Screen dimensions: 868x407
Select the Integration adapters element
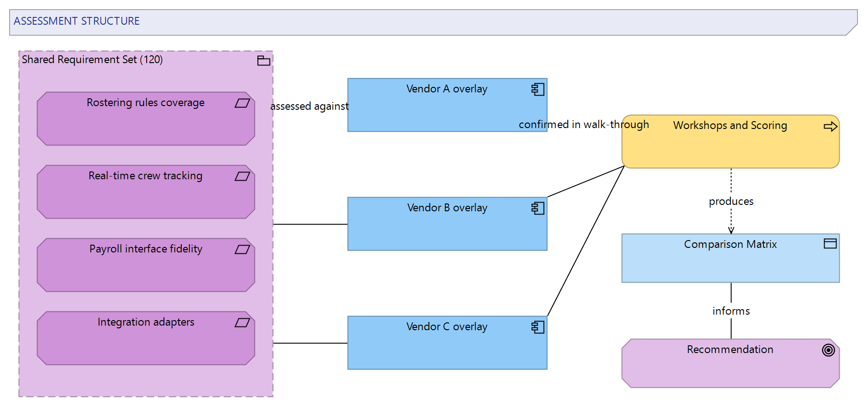146,338
